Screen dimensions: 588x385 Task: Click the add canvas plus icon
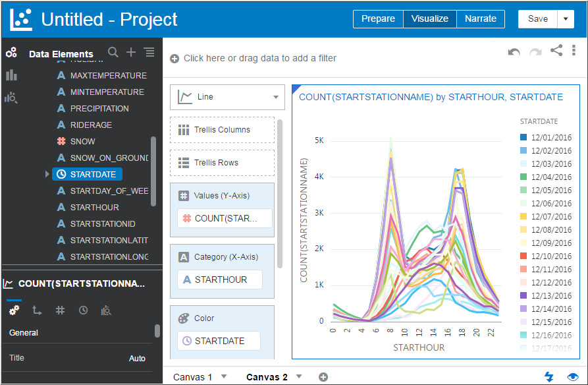323,377
